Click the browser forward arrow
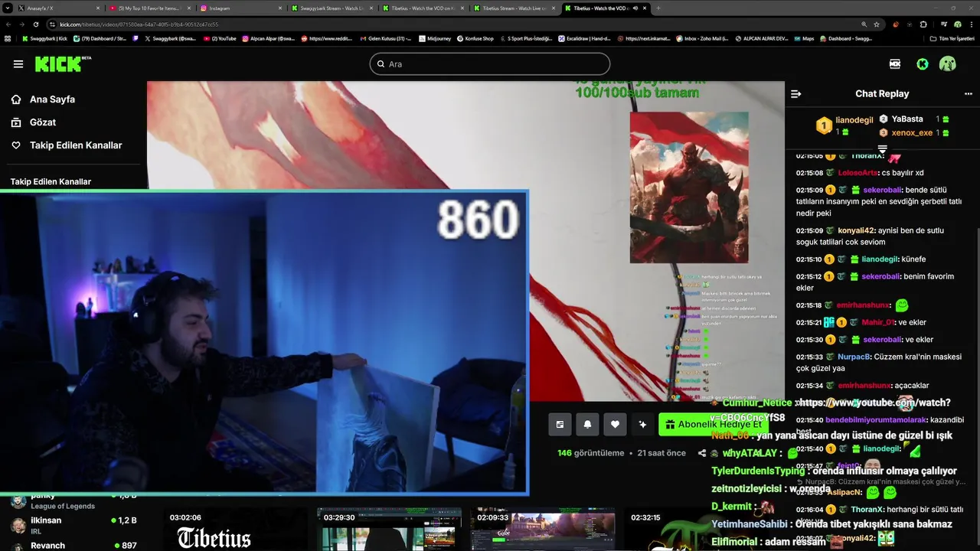Viewport: 980px width, 551px height. point(21,24)
